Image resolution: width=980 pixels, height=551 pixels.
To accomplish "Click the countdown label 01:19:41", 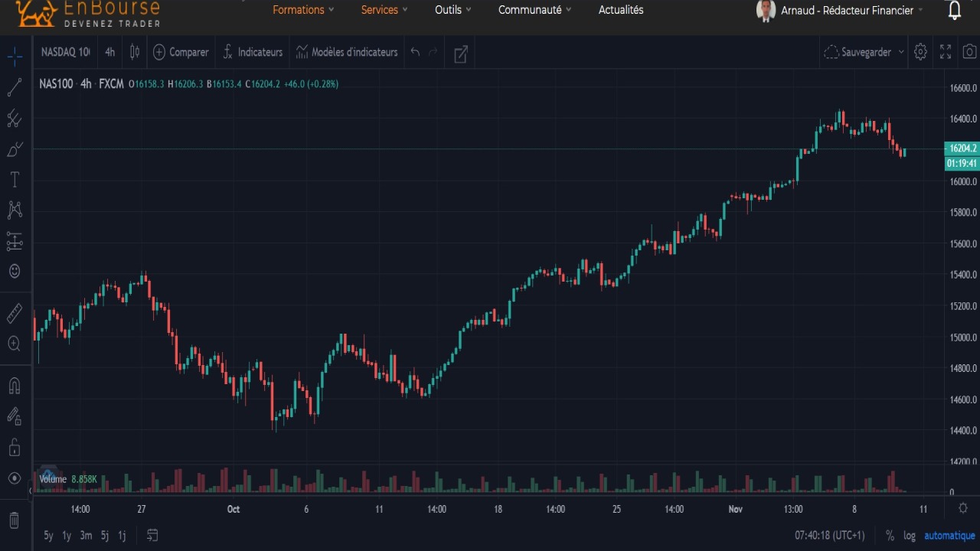I will click(962, 163).
